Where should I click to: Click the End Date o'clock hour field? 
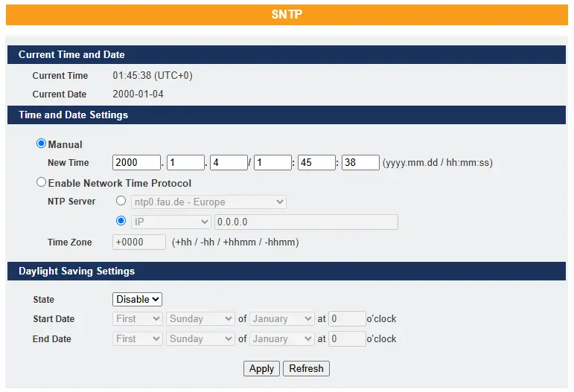tap(347, 339)
